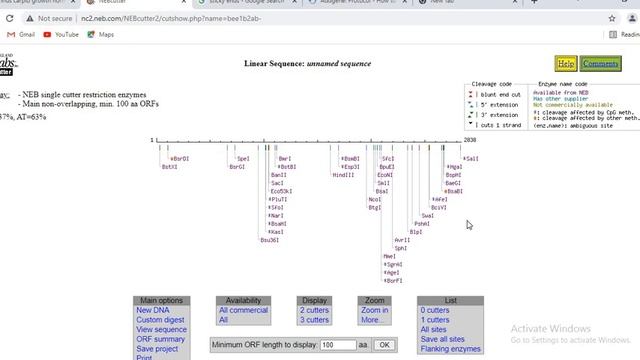Open the Reading list icon
This screenshot has height=360, width=640.
(613, 35)
